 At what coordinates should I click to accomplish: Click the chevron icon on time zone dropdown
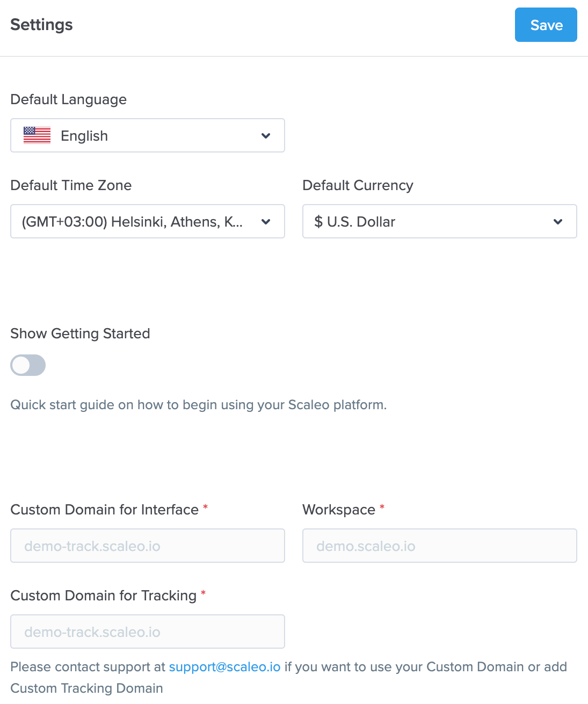point(266,221)
